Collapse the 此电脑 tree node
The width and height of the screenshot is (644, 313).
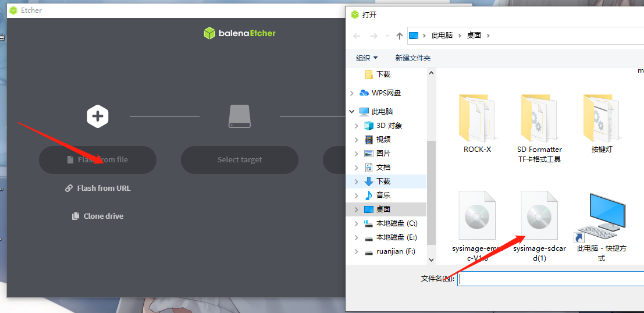[351, 111]
